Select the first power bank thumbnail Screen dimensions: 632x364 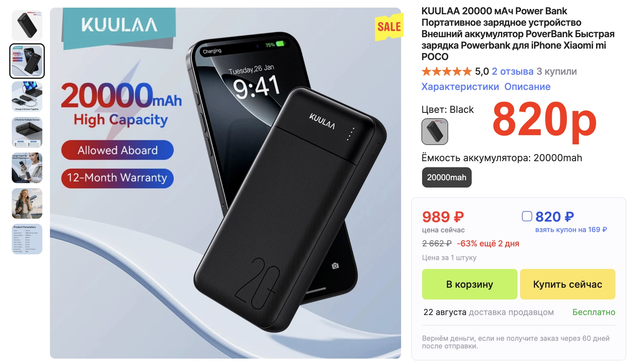(x=27, y=25)
